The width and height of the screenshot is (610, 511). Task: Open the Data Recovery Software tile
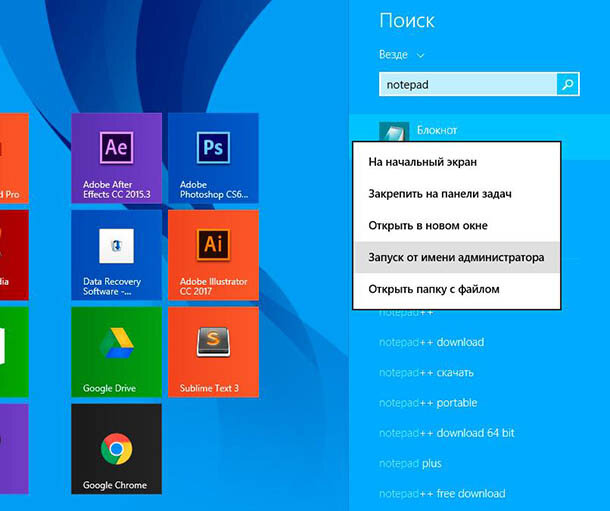116,255
